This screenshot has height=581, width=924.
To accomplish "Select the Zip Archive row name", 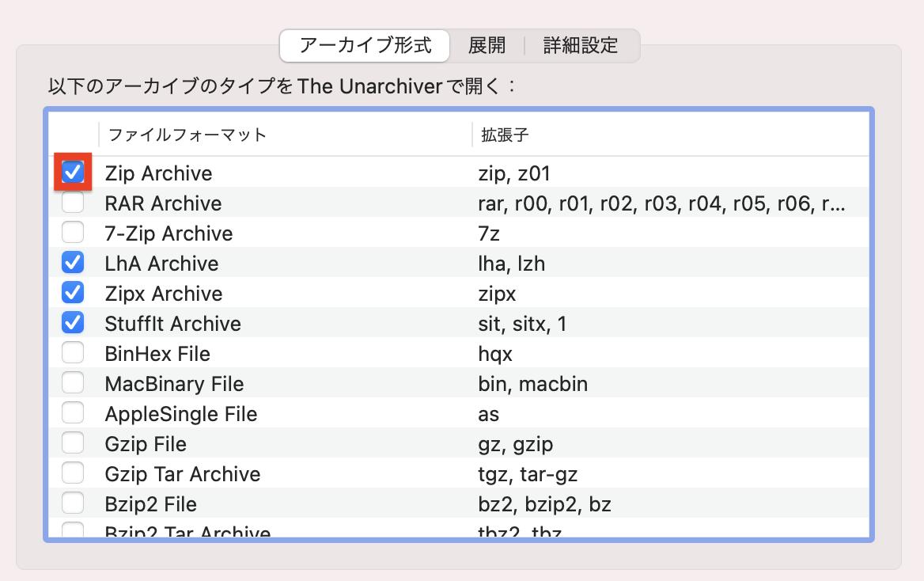I will pyautogui.click(x=158, y=173).
